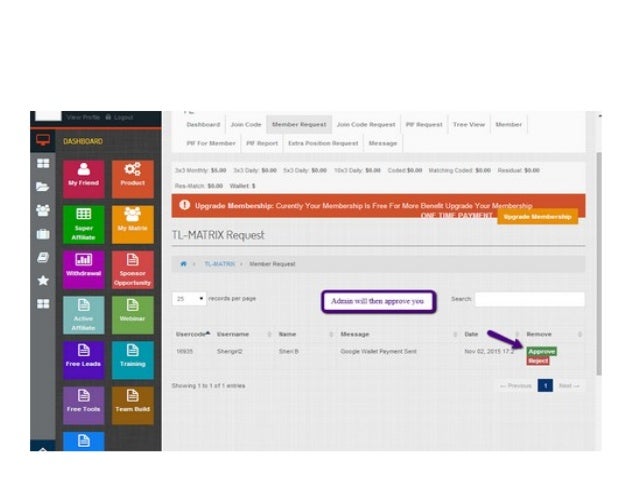
Task: Go to Next page of results
Action: pyautogui.click(x=569, y=385)
